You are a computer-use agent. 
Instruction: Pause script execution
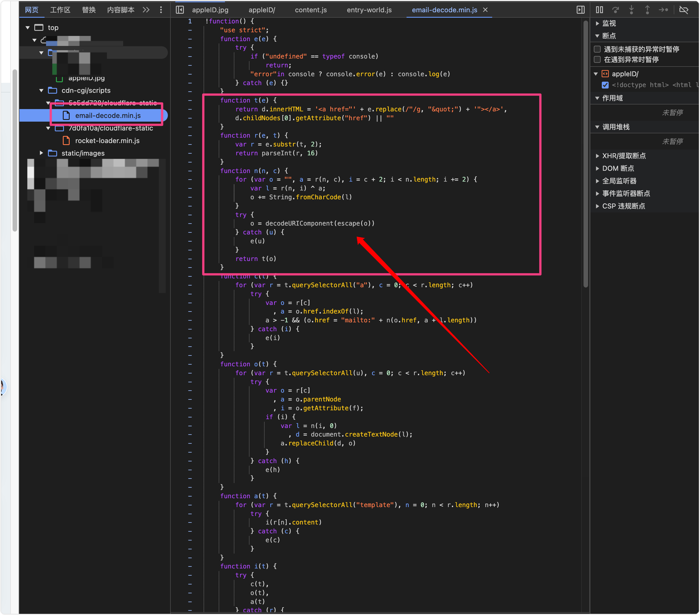tap(599, 10)
